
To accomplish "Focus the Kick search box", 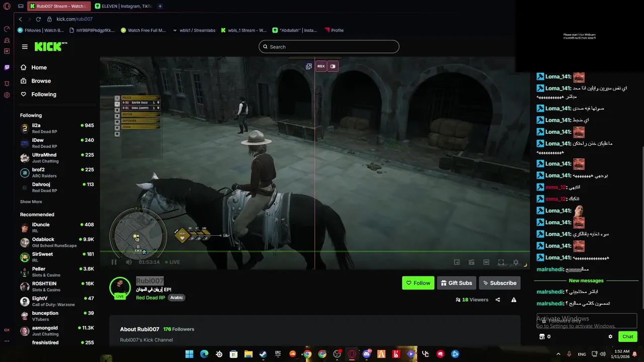I will click(x=329, y=47).
